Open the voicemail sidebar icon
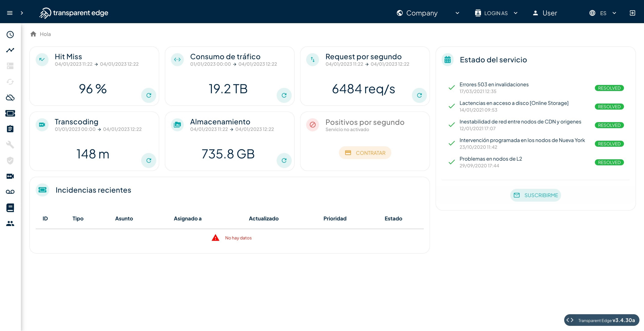 (10, 192)
